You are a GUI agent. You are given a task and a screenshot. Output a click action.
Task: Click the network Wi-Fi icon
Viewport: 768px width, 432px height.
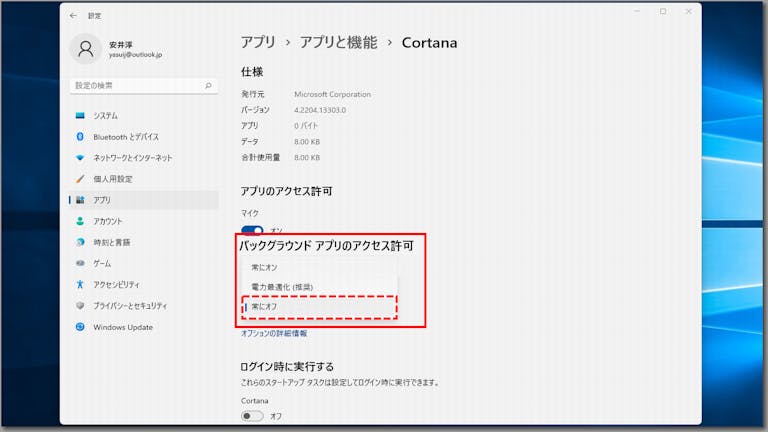(x=80, y=158)
